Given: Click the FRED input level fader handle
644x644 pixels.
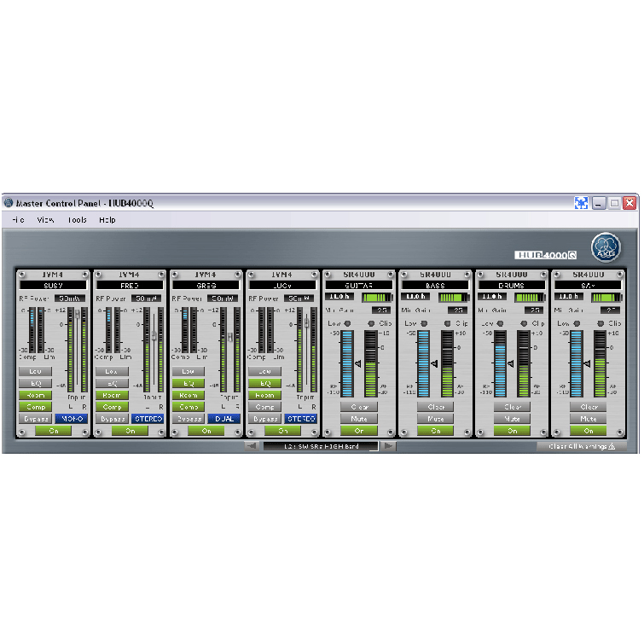Looking at the screenshot, I should [154, 335].
